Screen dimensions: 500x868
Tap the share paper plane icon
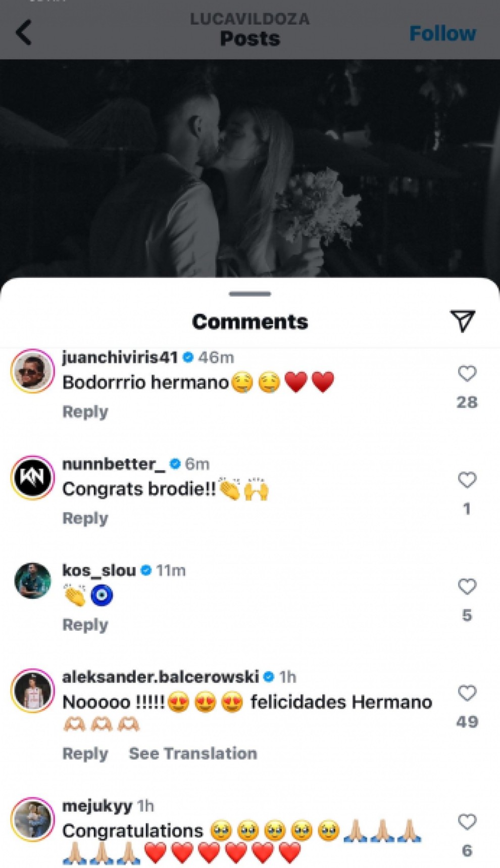click(462, 321)
